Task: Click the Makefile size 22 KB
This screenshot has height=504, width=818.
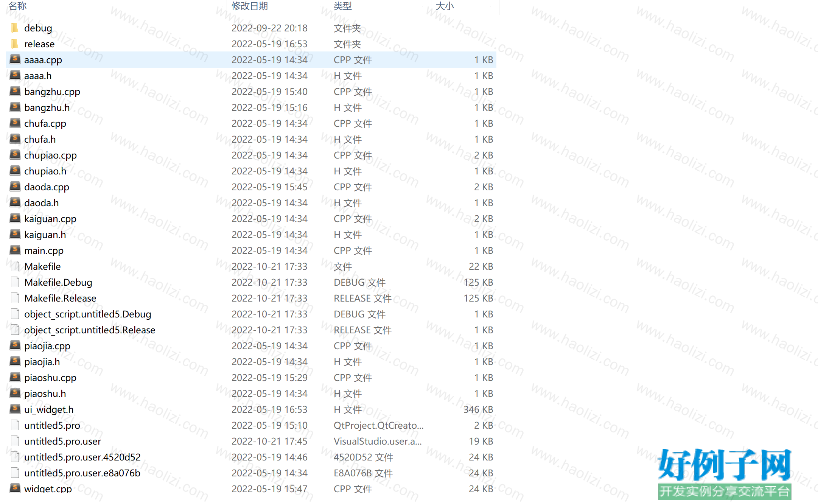Action: pos(481,266)
